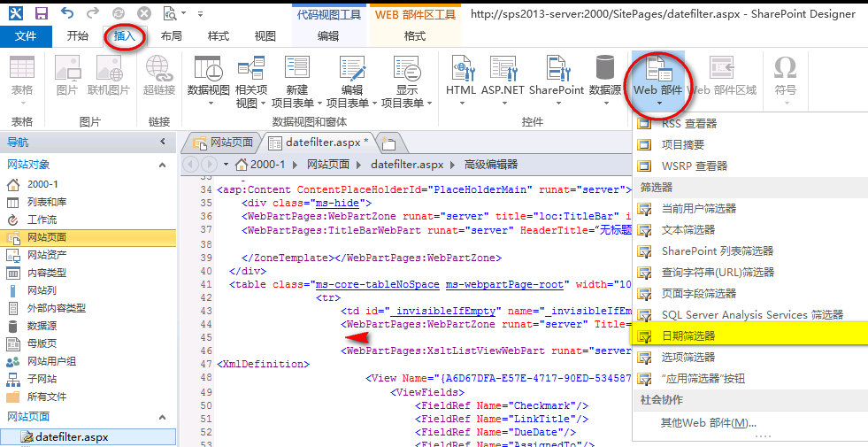Click the Web 部件区域 zone button

click(x=721, y=78)
